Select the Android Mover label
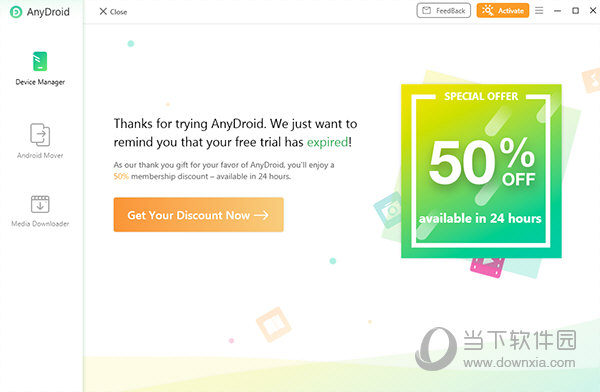The image size is (600, 392). point(40,155)
